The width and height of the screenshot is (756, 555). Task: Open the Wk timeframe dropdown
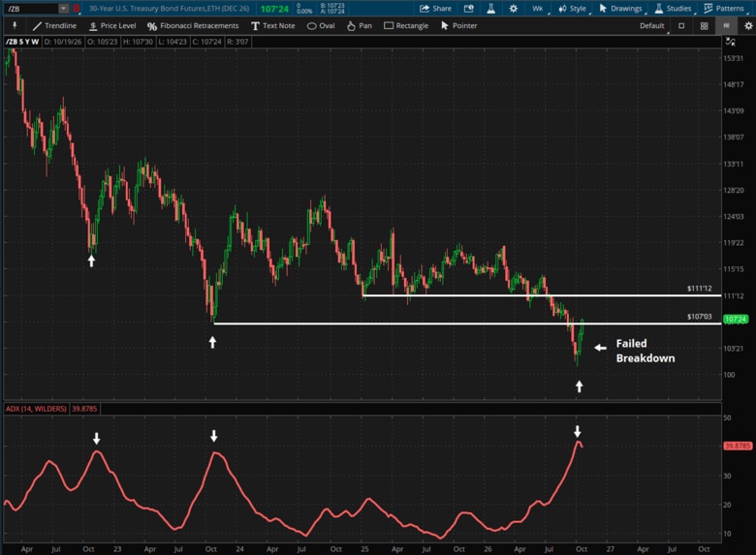(x=539, y=9)
